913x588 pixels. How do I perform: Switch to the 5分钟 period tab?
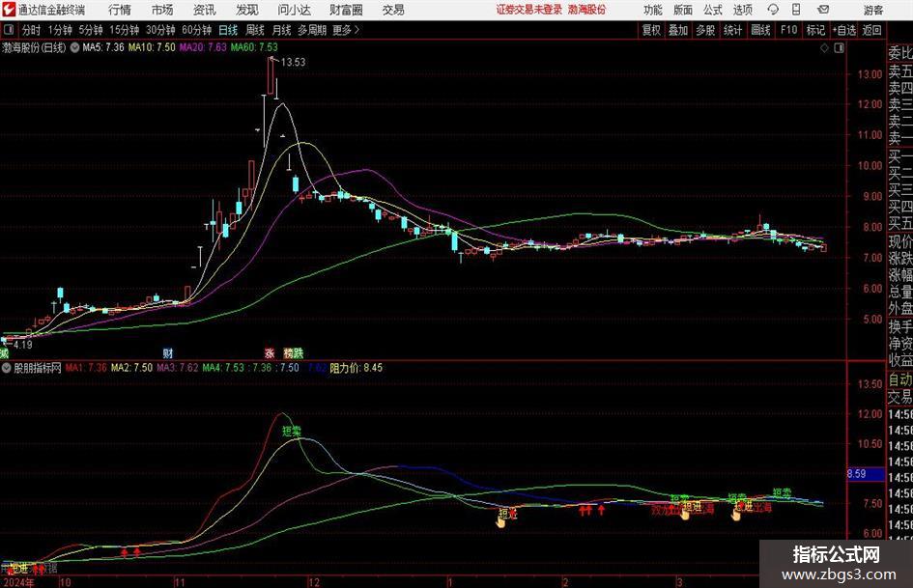(90, 30)
